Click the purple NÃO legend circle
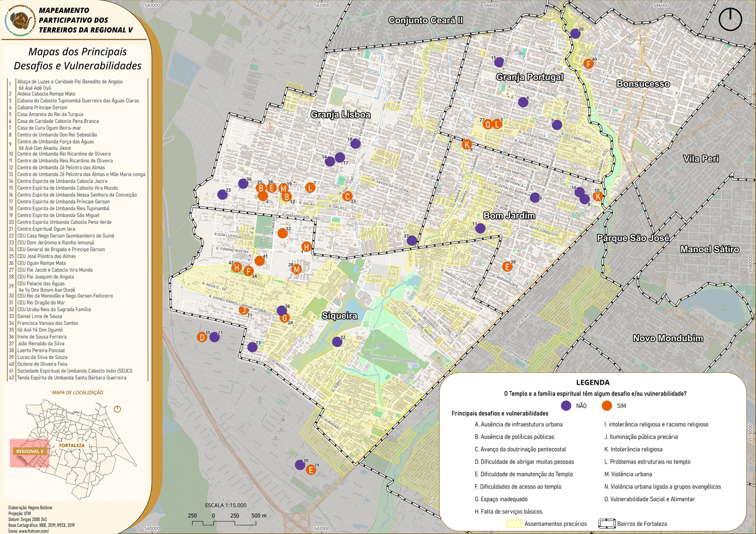 pos(566,406)
